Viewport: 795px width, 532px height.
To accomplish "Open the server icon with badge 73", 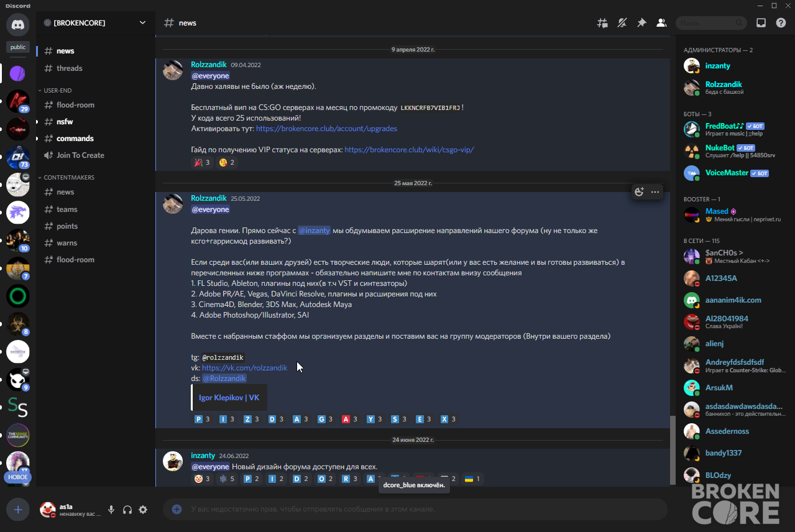I will pos(18,157).
